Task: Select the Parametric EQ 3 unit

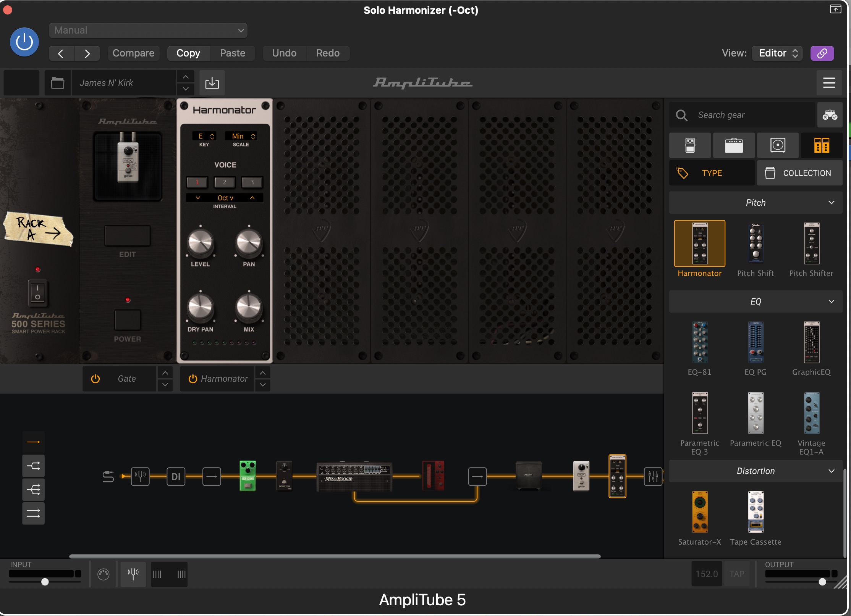Action: 700,413
